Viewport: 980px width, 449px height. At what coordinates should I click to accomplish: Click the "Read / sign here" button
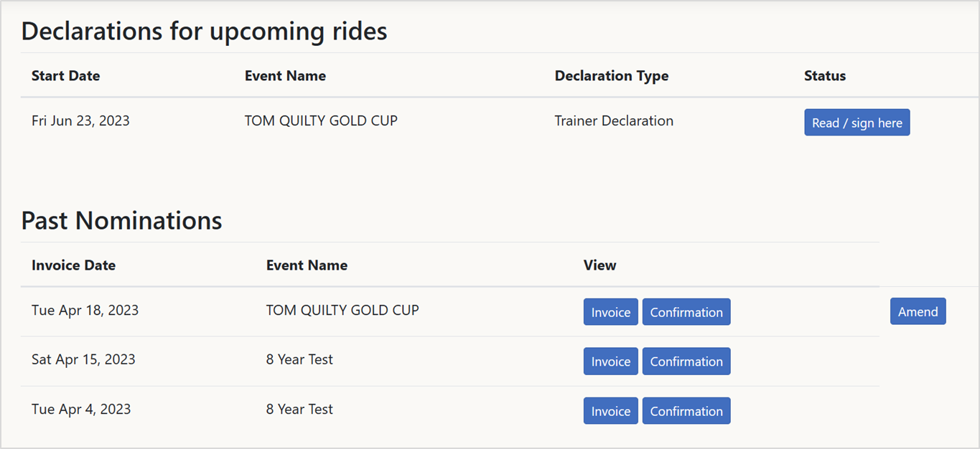click(857, 123)
